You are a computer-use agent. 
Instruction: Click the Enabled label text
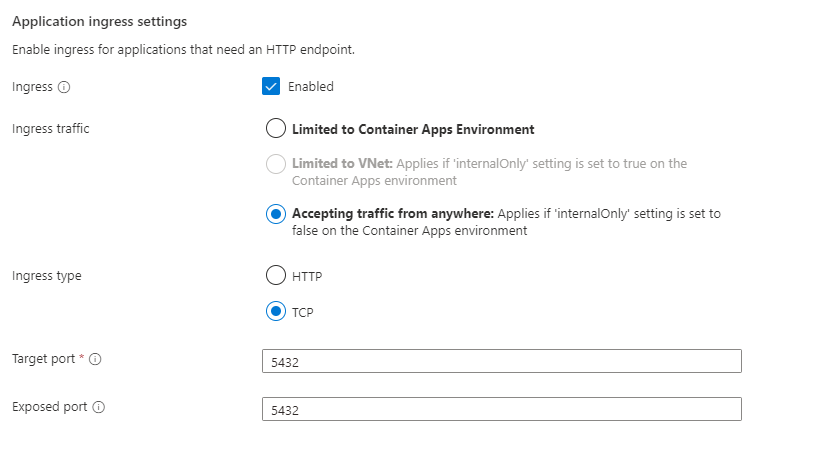pyautogui.click(x=311, y=87)
